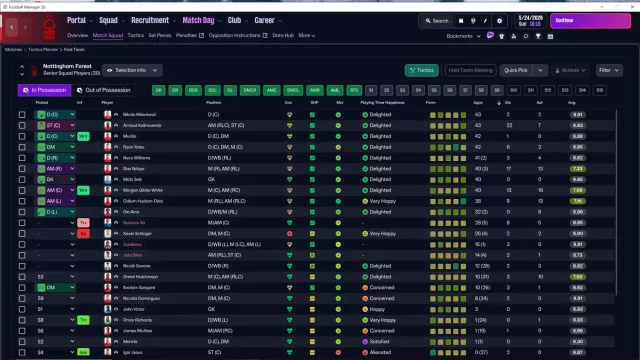640x360 pixels.
Task: Tick the checkbox for Murillo row
Action: tap(22, 136)
